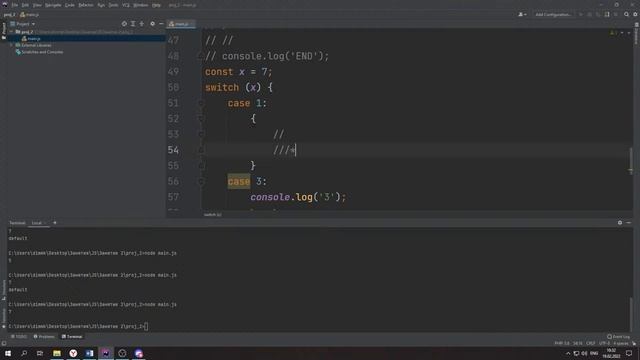Open the Tools menu
Image resolution: width=640 pixels, height=360 pixels.
[x=113, y=5]
